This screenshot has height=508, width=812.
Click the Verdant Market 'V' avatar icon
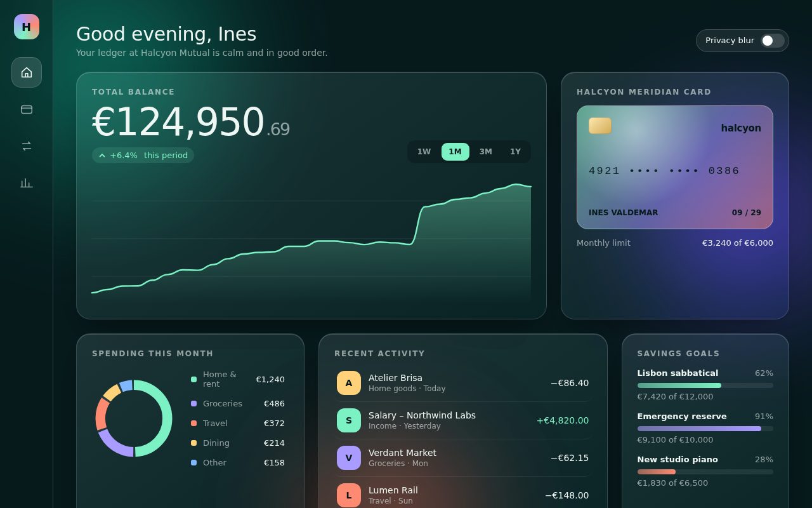(349, 458)
